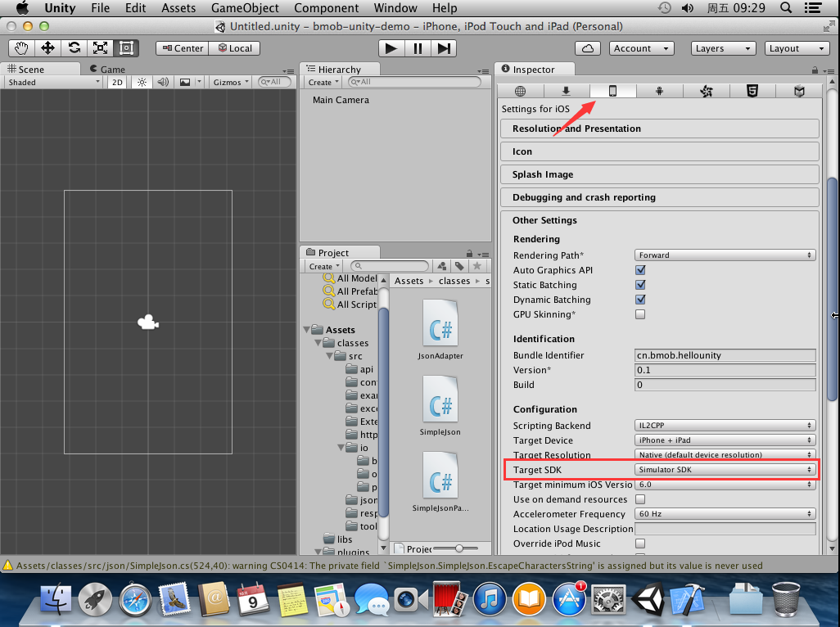Toggle Local handle rotation

point(235,48)
